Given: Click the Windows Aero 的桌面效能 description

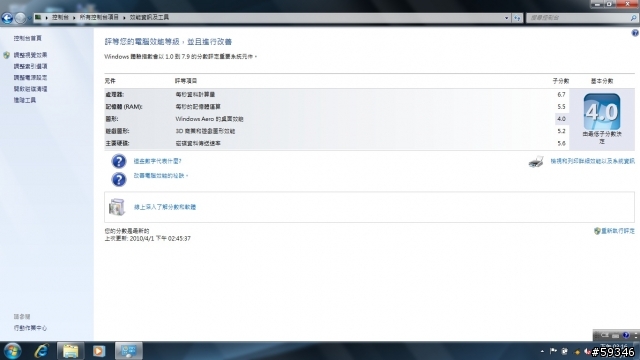Looking at the screenshot, I should [209, 119].
